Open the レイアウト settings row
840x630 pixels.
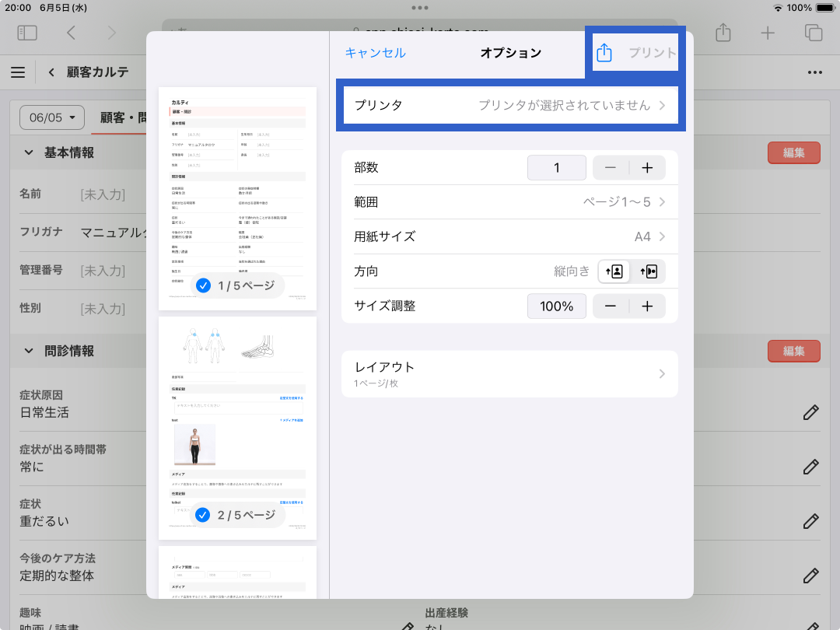click(510, 374)
